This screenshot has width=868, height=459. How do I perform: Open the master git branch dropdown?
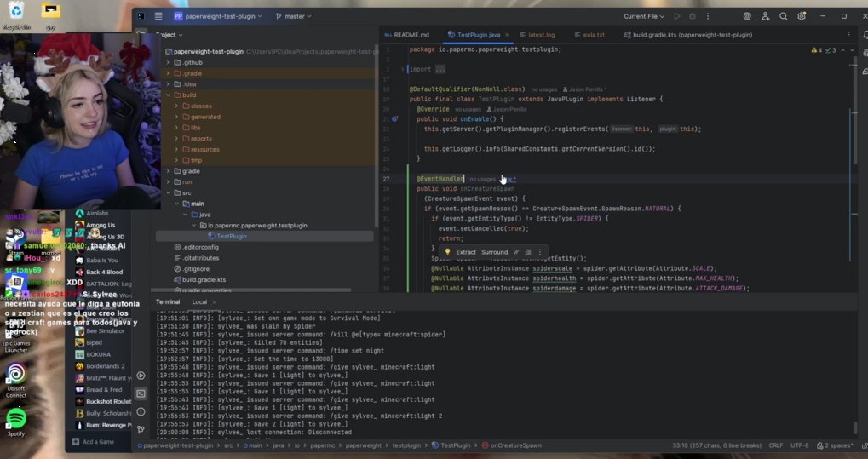(293, 16)
